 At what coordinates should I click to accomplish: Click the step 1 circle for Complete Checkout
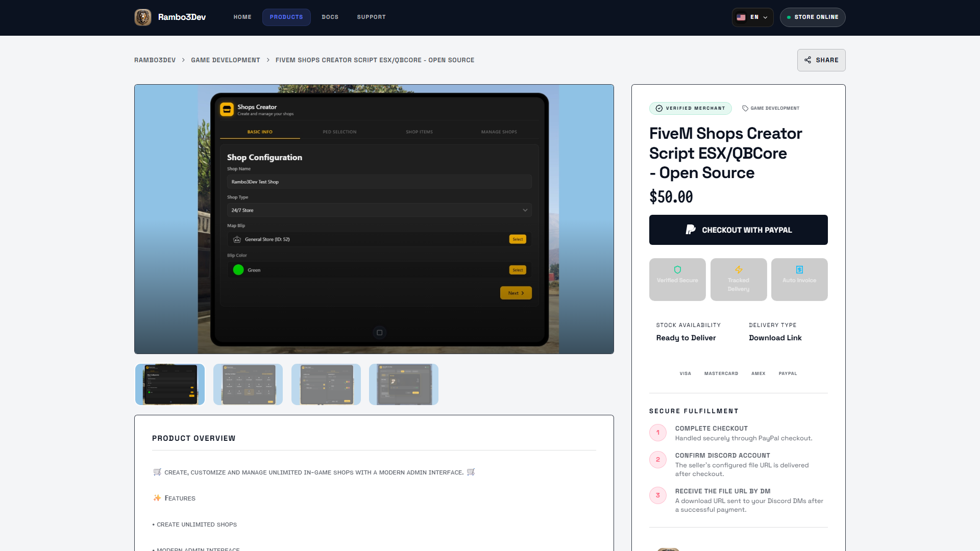[658, 433]
